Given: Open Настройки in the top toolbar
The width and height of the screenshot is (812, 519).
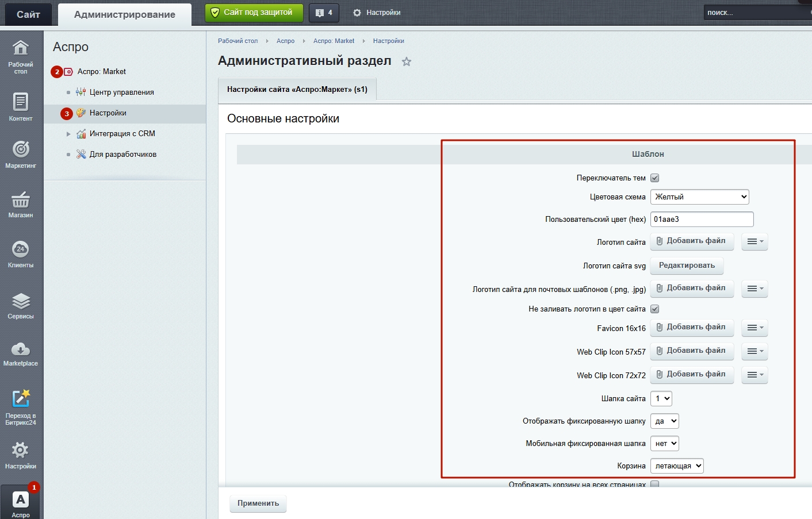Looking at the screenshot, I should pos(377,13).
